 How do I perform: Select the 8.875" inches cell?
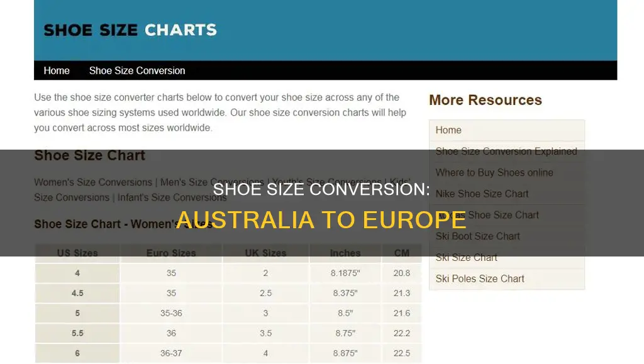pyautogui.click(x=345, y=353)
